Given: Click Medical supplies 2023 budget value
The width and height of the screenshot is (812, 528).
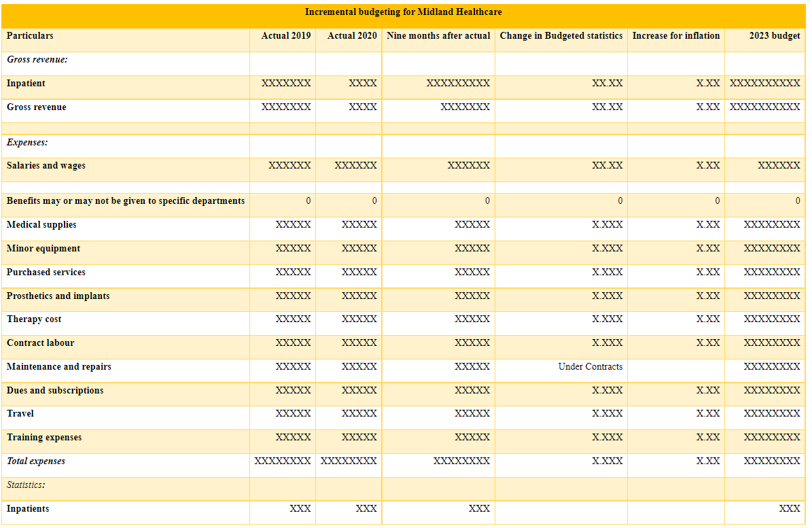Looking at the screenshot, I should click(772, 225).
